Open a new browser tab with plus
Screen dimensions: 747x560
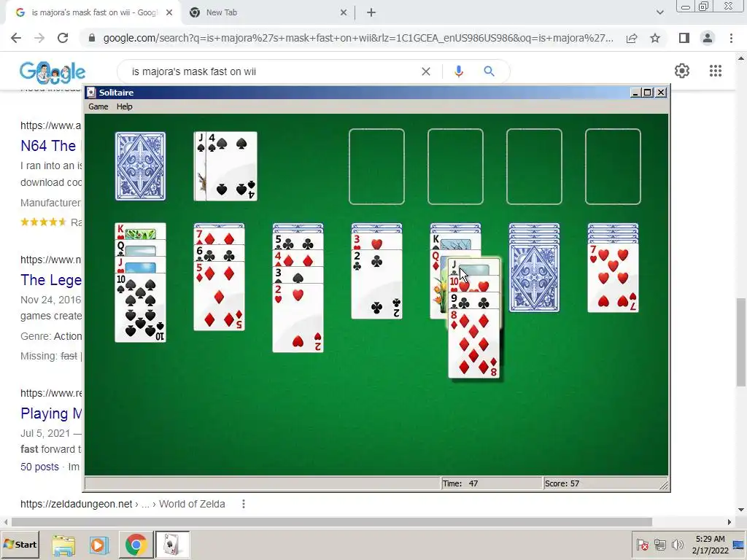[371, 13]
